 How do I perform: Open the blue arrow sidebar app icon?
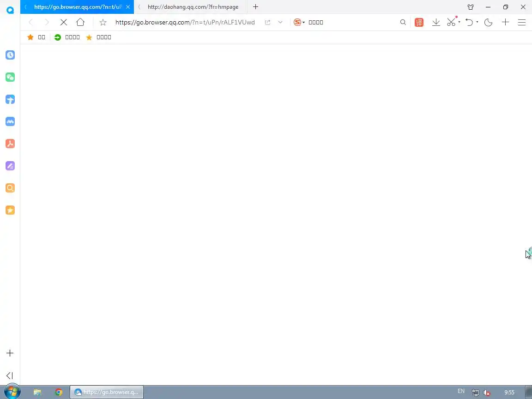click(x=10, y=99)
